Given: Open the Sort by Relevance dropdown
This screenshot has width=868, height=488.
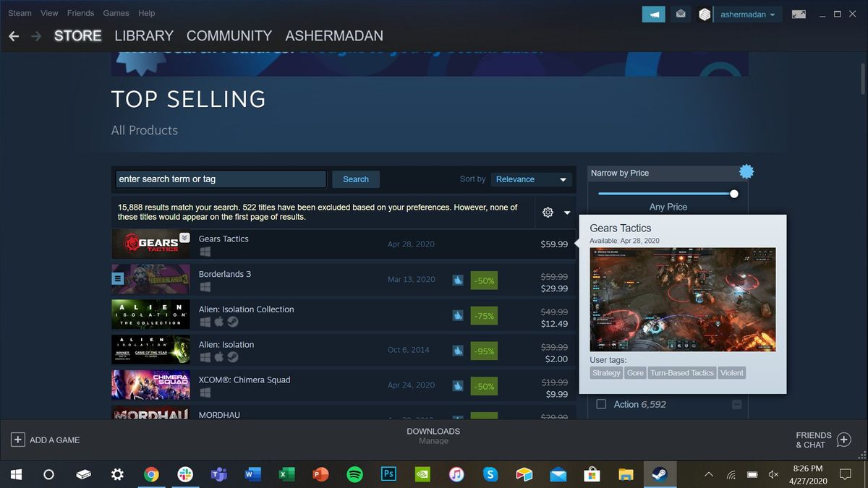Looking at the screenshot, I should pyautogui.click(x=532, y=179).
